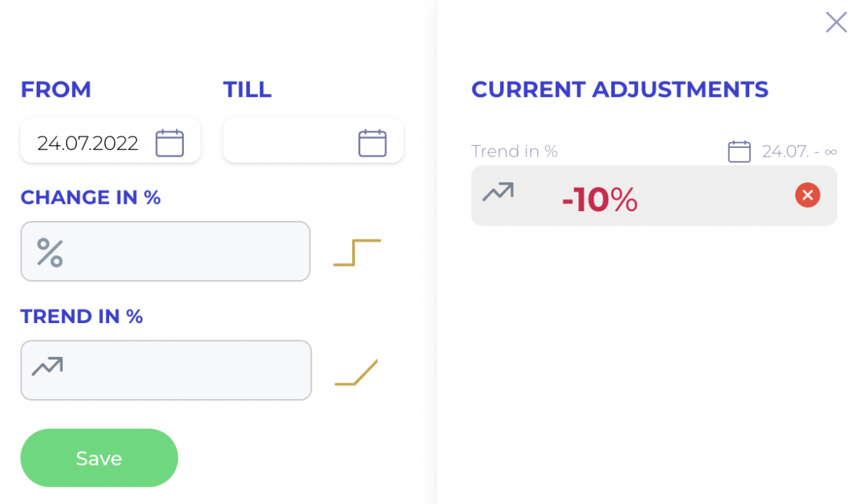862x504 pixels.
Task: Select the linear trend ramp icon
Action: point(356,372)
